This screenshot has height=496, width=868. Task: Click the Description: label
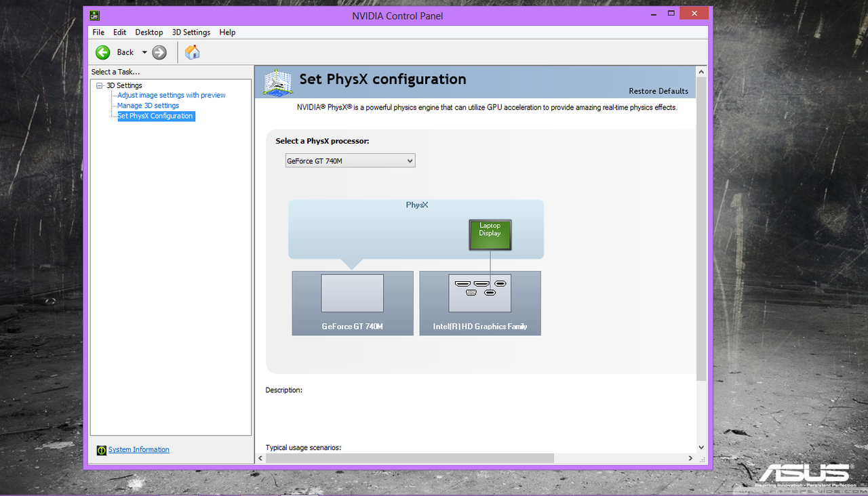coord(284,390)
